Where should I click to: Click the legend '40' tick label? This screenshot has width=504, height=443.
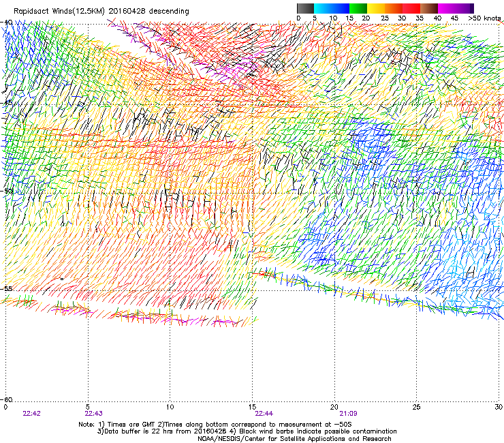(437, 18)
